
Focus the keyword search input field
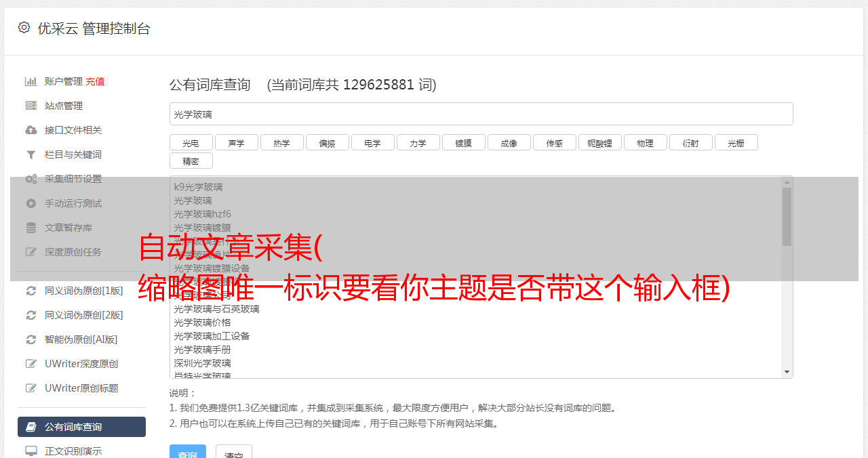point(481,114)
